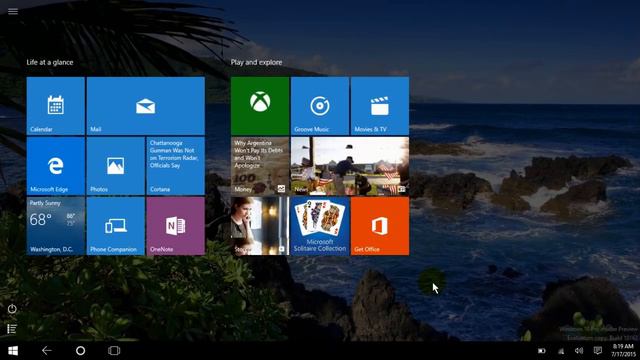Open the Weather tile for Washington, D.C.

pos(56,226)
